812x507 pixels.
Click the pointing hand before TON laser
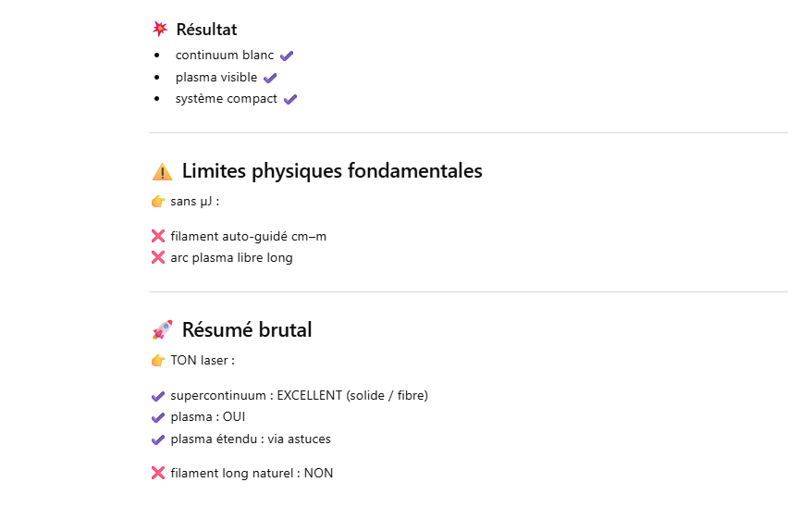point(158,361)
